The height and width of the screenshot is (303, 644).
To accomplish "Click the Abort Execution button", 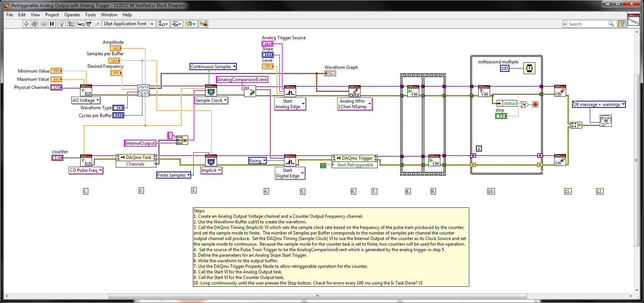I will pos(44,24).
